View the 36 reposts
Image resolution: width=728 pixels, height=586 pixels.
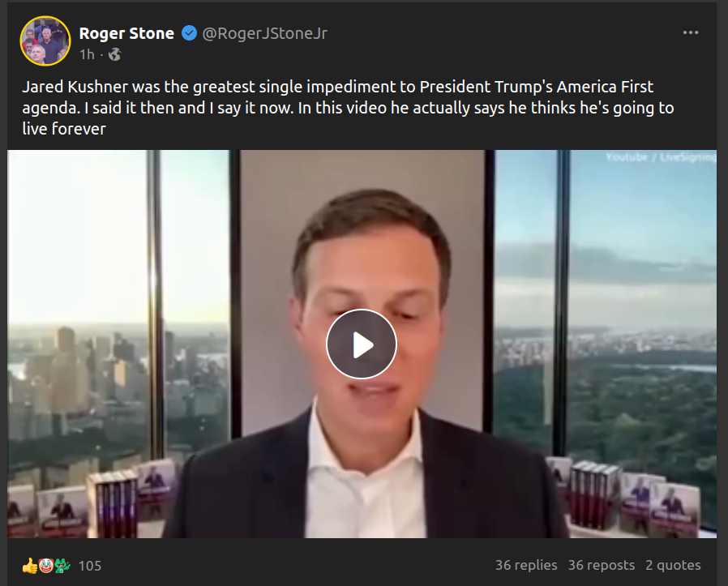(x=601, y=565)
